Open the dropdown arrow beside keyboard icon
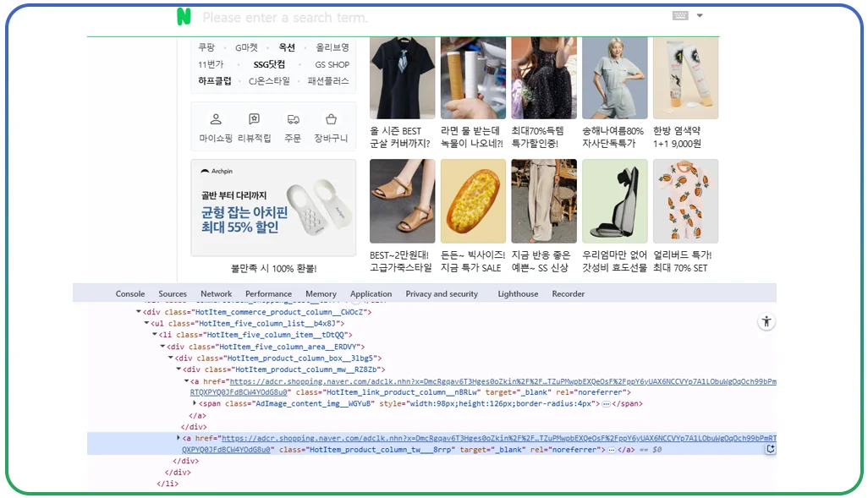Image resolution: width=868 pixels, height=498 pixels. (x=700, y=16)
